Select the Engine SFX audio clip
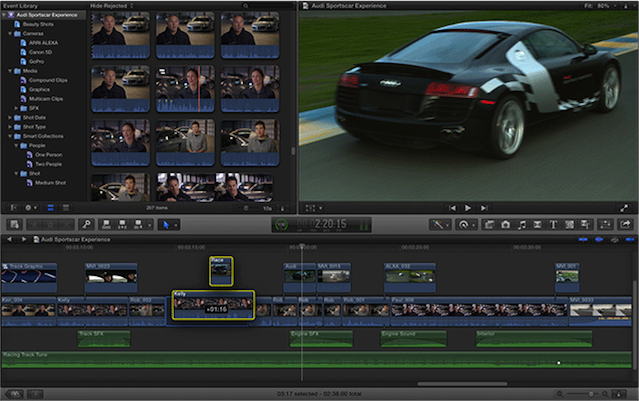Viewport: 639px width, 401px height. coord(321,339)
